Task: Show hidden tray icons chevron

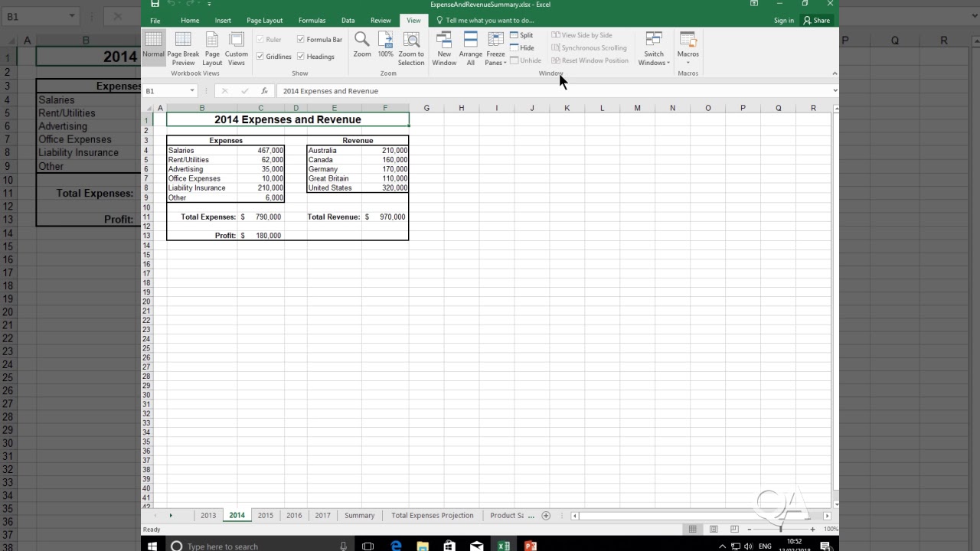Action: (722, 546)
